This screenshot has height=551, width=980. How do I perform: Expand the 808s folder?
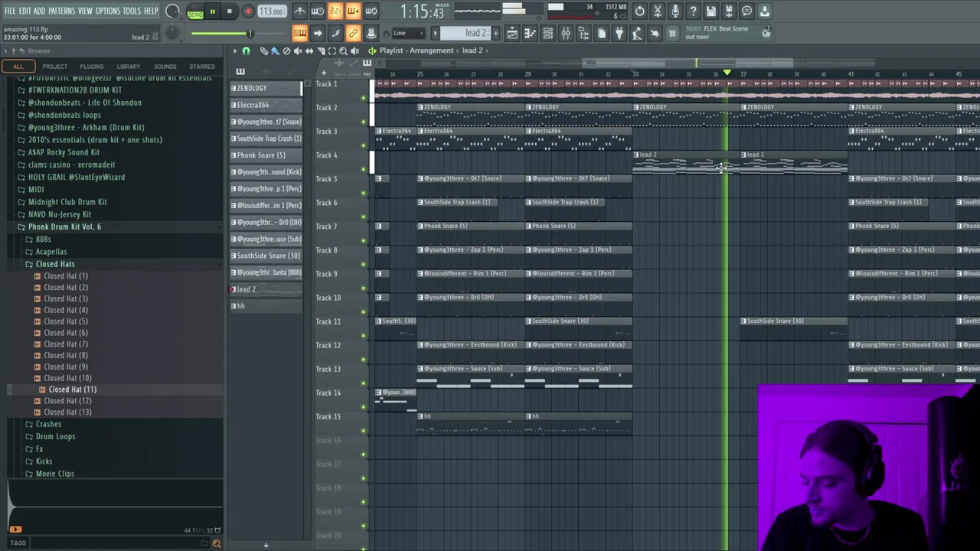[43, 240]
